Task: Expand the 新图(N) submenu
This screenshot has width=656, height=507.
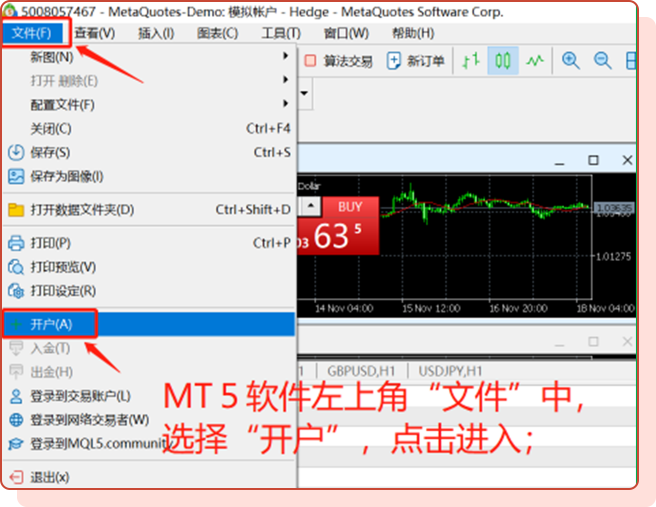Action: [x=149, y=56]
